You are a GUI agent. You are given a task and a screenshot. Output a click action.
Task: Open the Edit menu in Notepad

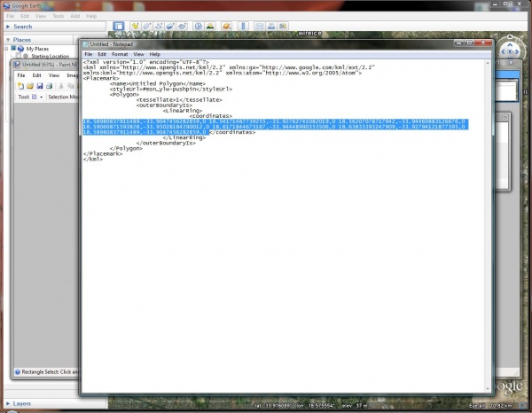[x=102, y=54]
